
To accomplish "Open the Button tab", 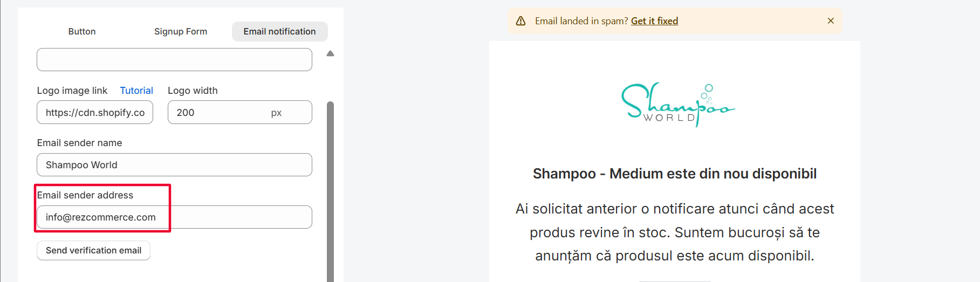I will tap(82, 31).
